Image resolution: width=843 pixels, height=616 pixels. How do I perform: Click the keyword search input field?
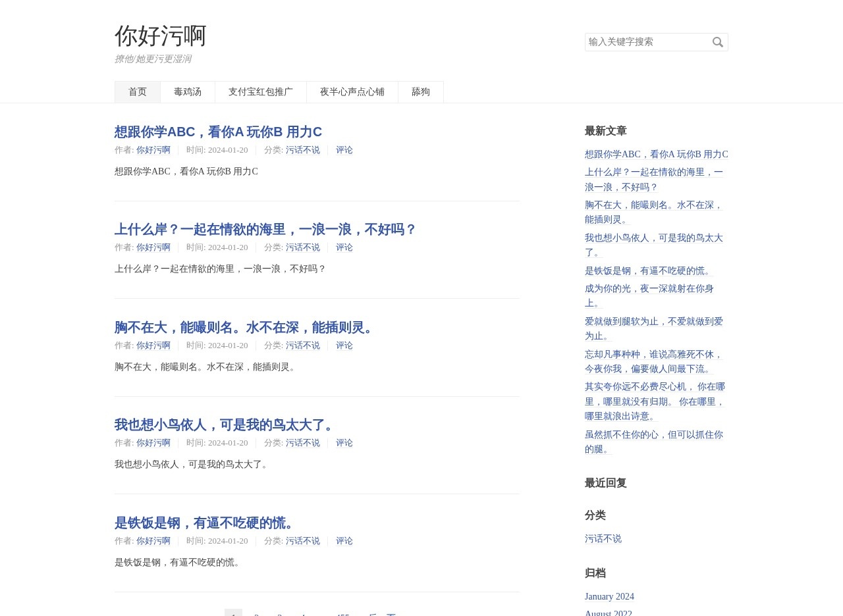click(x=645, y=42)
